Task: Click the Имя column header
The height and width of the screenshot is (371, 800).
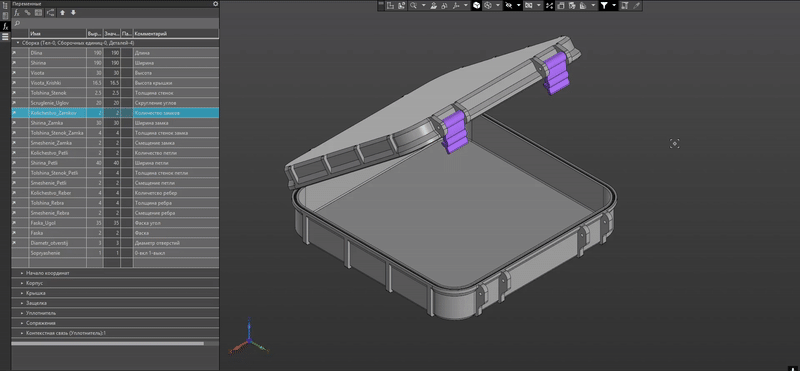Action: 58,34
